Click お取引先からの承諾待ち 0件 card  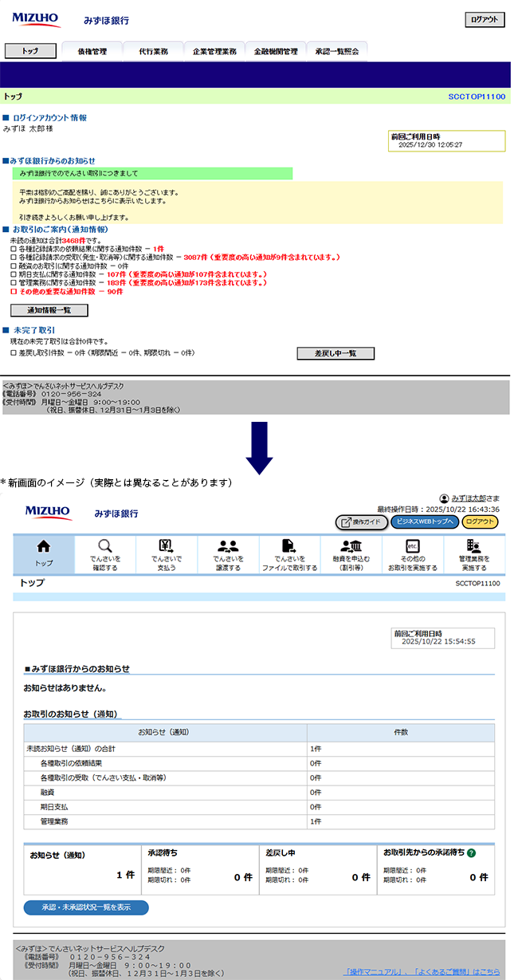pos(436,869)
